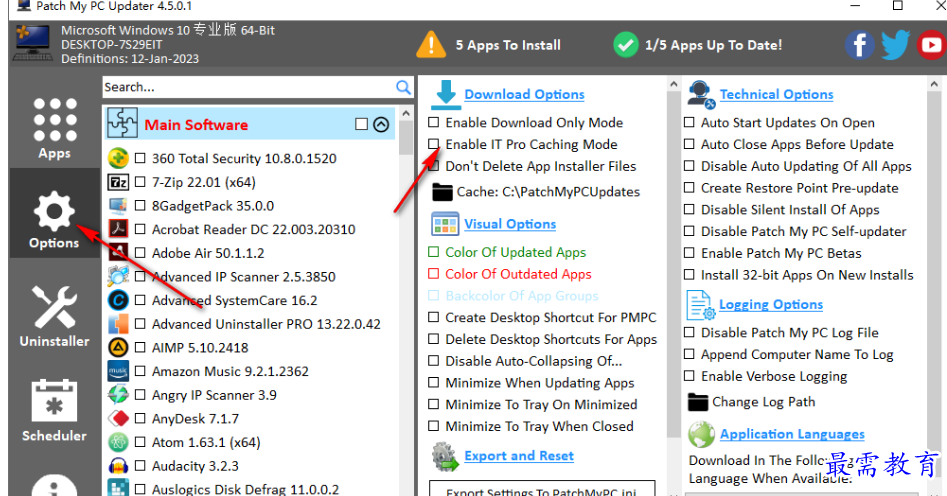The width and height of the screenshot is (947, 496).
Task: Check Enable Verbose Logging
Action: pyautogui.click(x=689, y=376)
